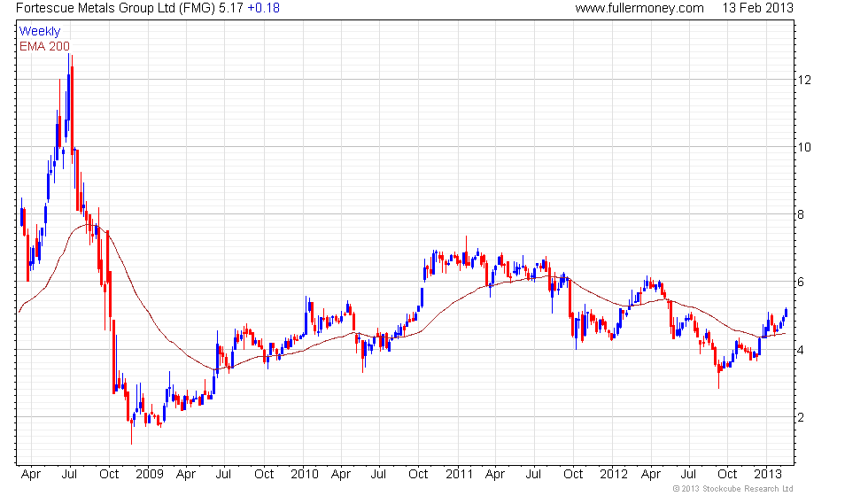Screen dimensions: 868x496
Task: Click the y-axis price label 12
Action: click(x=804, y=80)
